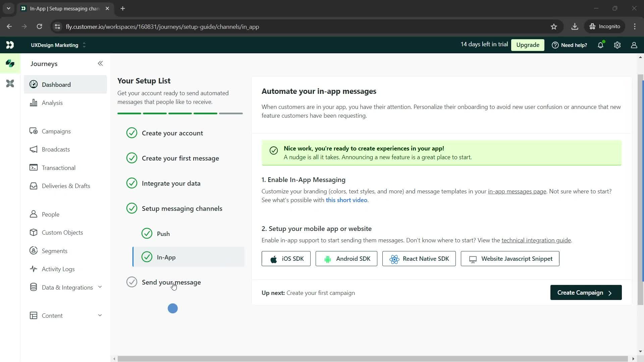Viewport: 644px width, 362px height.
Task: Click the first green setup progress segment
Action: [129, 113]
